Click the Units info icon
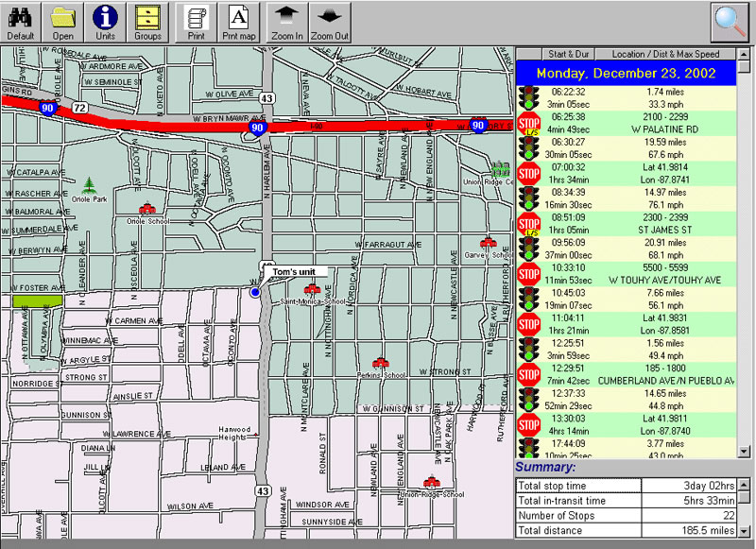 click(106, 22)
